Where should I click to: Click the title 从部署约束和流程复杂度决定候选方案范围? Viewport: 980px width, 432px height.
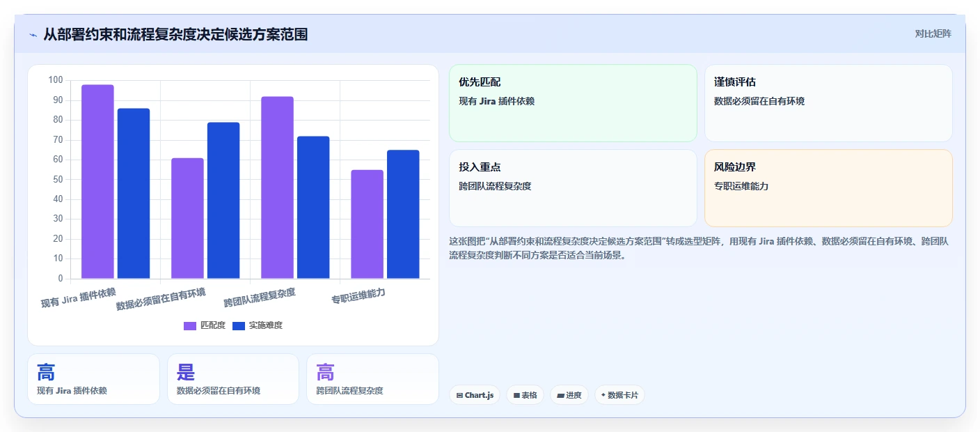pyautogui.click(x=175, y=34)
